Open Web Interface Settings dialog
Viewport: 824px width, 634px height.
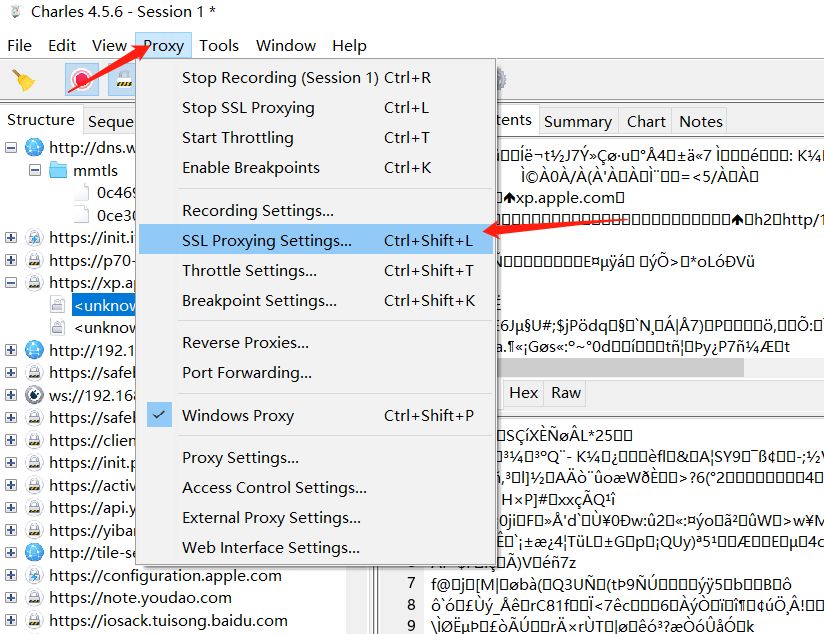pyautogui.click(x=315, y=548)
